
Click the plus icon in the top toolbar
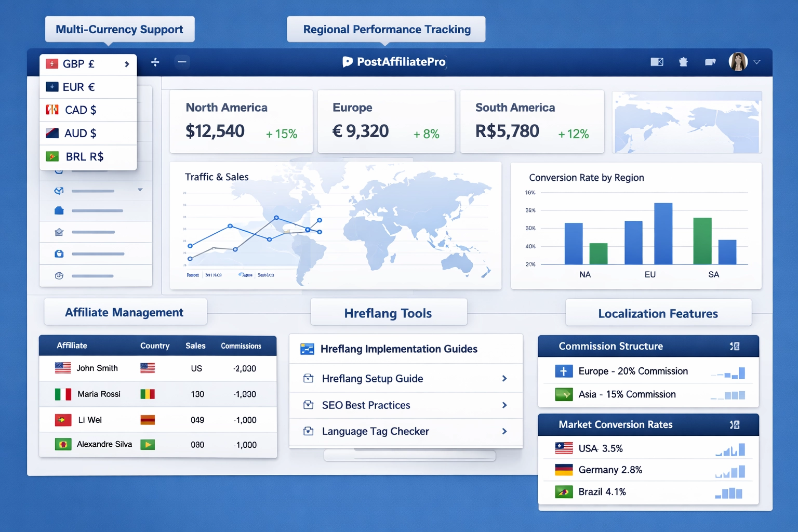(155, 62)
